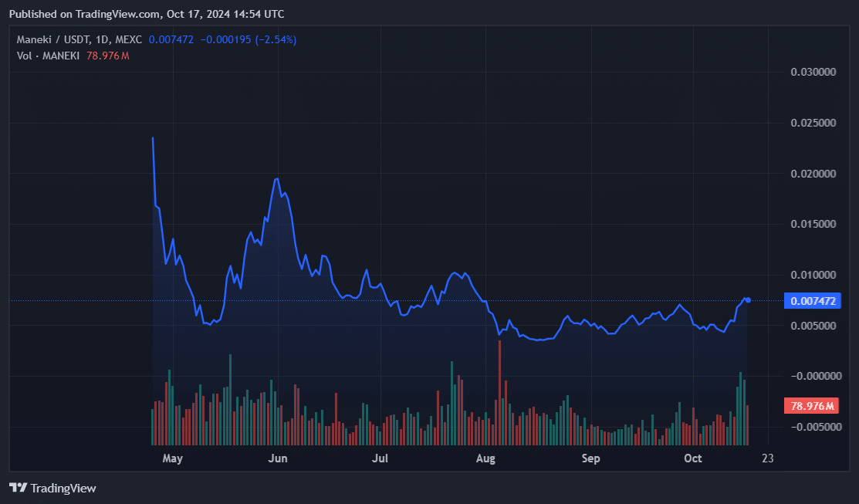Click the TradingView logo at bottom left
The width and height of the screenshot is (859, 504).
[52, 488]
